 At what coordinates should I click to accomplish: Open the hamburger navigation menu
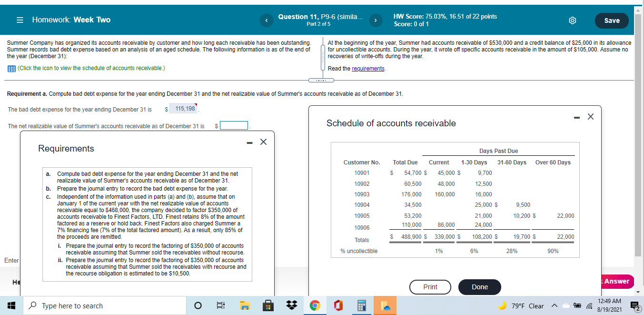pyautogui.click(x=19, y=20)
